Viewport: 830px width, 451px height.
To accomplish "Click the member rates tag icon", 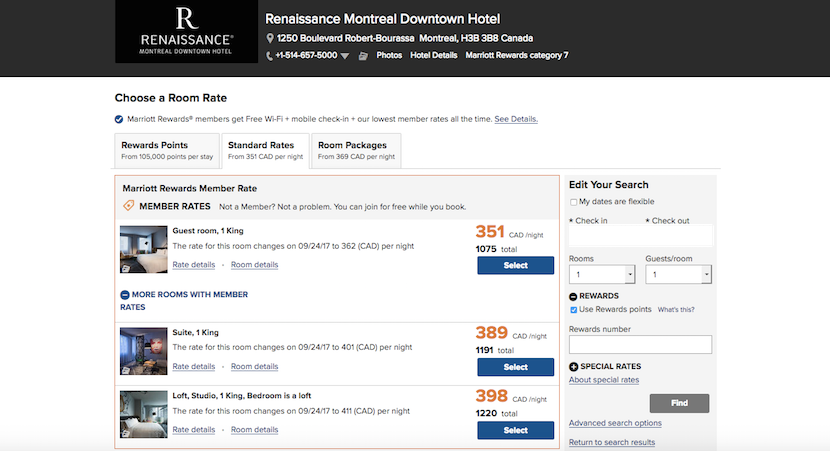I will (128, 206).
